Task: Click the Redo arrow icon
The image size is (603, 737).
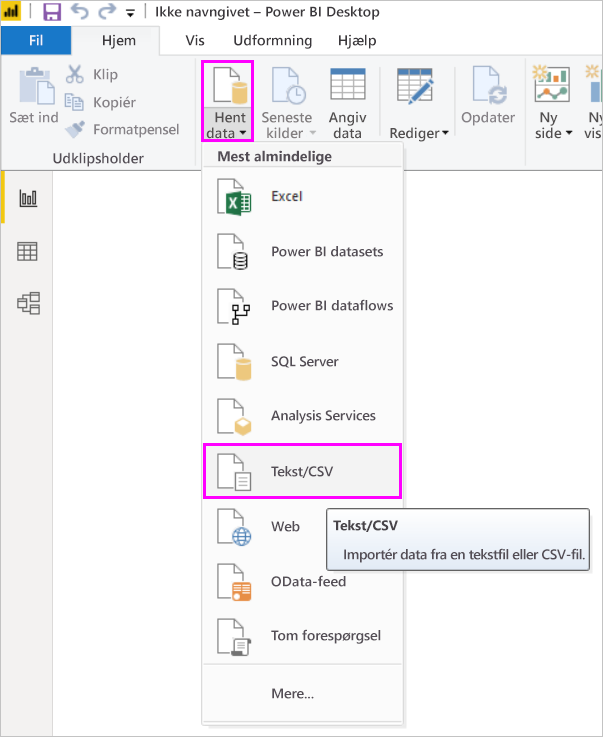Action: pos(106,11)
